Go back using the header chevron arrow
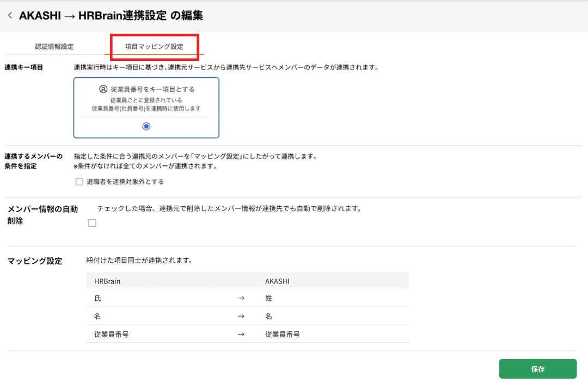Screen dimensions: 588x389 click(10, 16)
